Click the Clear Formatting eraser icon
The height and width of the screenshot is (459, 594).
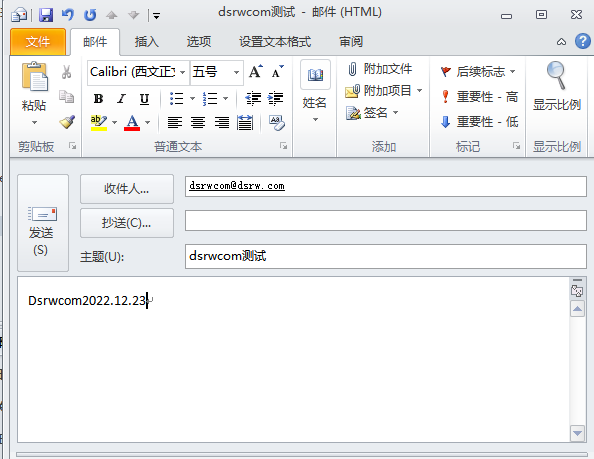[x=277, y=122]
